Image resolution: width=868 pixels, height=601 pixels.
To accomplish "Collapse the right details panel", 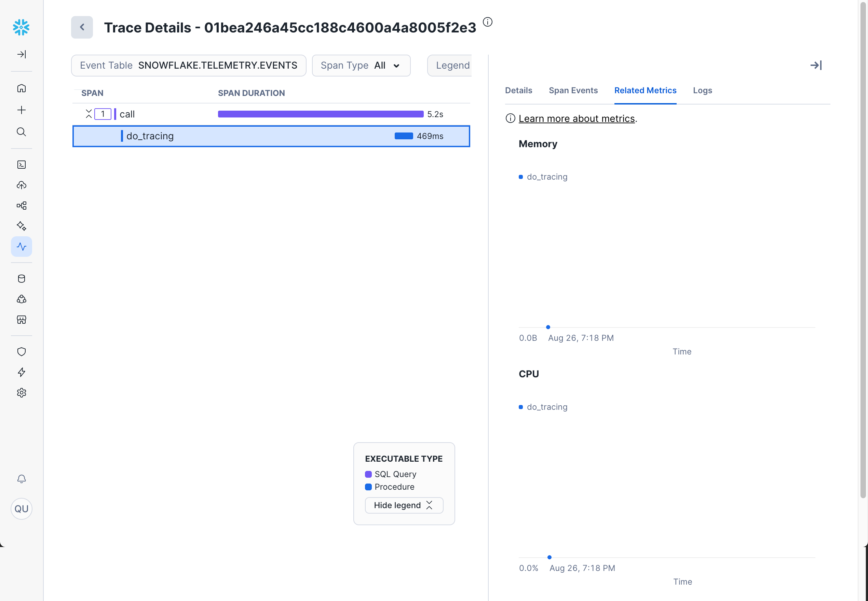I will click(x=816, y=65).
